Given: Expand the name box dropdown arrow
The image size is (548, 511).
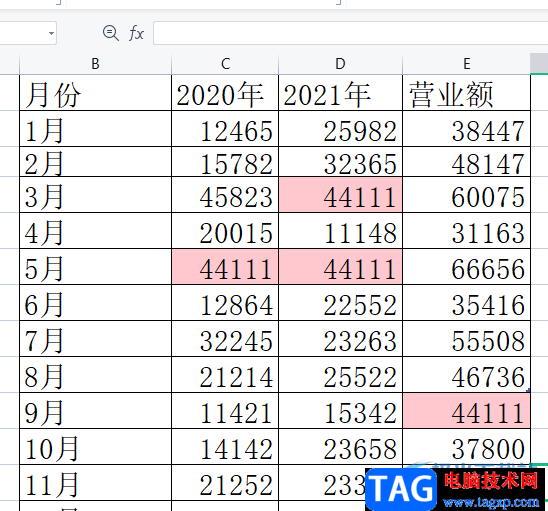Looking at the screenshot, I should (x=51, y=34).
